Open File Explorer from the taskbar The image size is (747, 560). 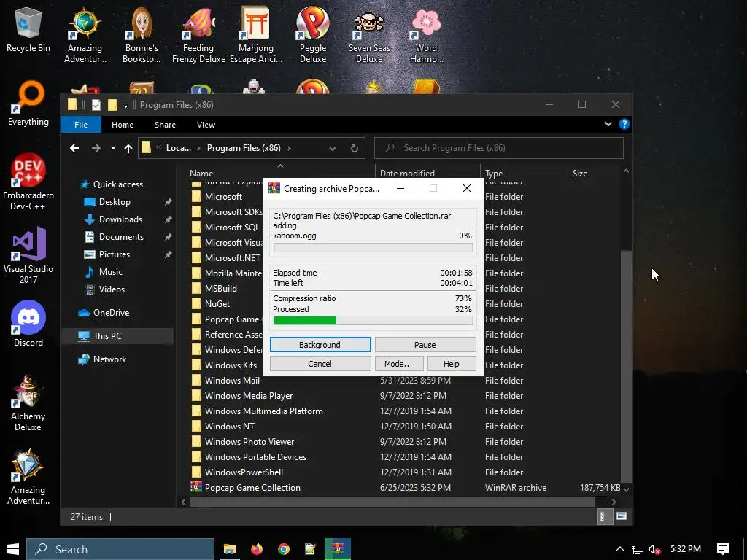click(x=230, y=549)
